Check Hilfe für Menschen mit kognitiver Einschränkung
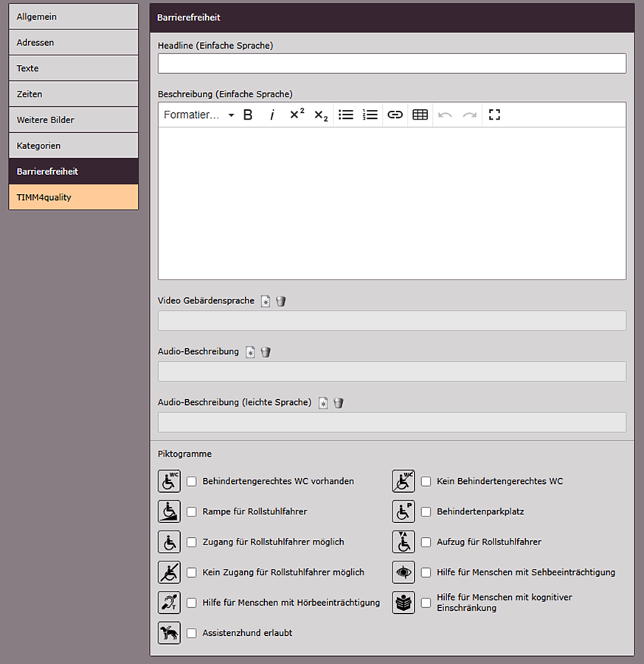The height and width of the screenshot is (664, 644). (x=426, y=603)
